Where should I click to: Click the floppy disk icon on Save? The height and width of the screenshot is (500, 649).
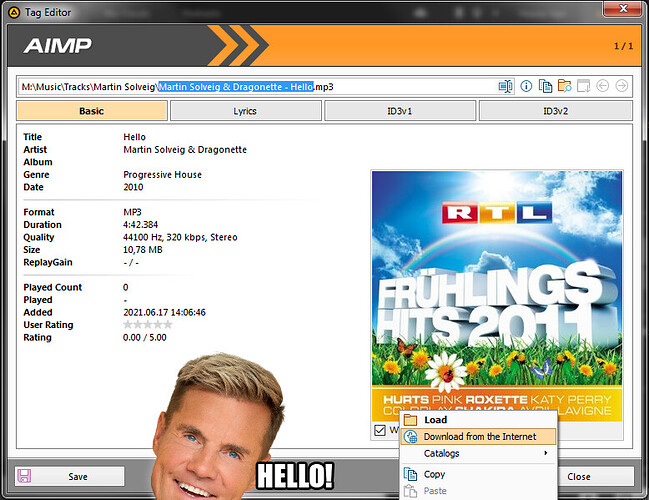pos(24,476)
